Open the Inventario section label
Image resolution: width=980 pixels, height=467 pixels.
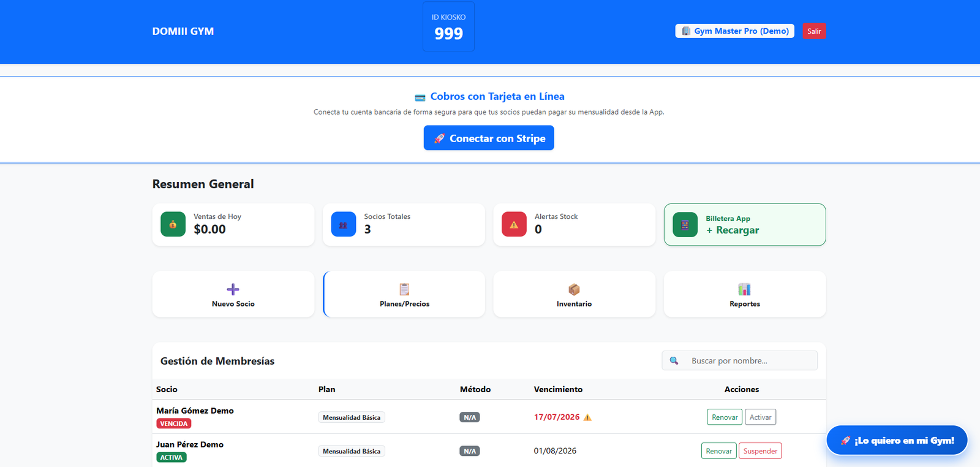[574, 304]
